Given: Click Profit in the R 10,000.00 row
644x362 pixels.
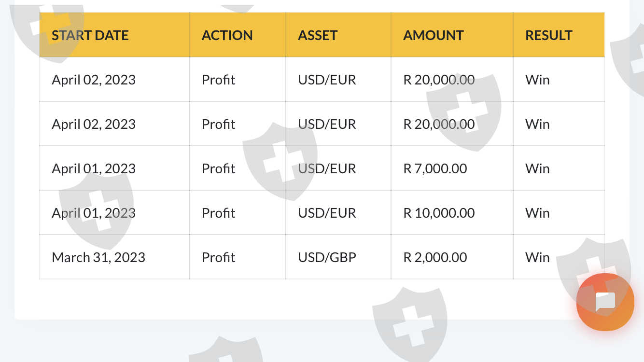Looking at the screenshot, I should 219,213.
